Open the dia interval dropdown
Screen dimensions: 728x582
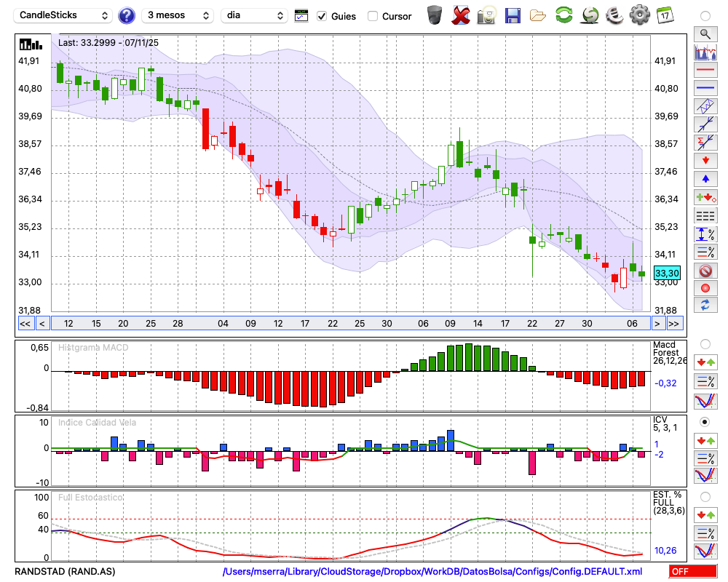click(x=254, y=15)
